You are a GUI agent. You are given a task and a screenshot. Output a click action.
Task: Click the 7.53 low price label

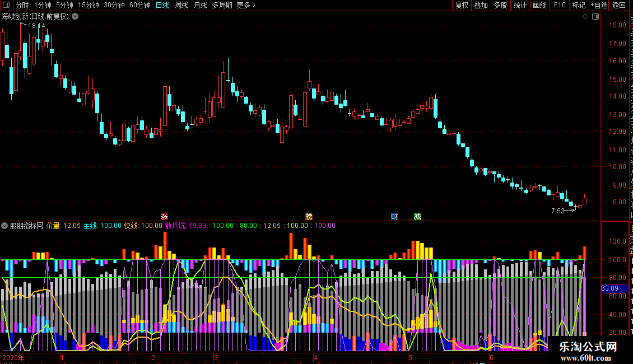[557, 211]
